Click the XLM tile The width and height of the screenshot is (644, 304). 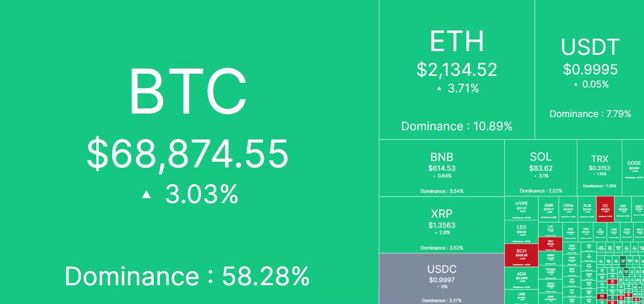(x=587, y=209)
